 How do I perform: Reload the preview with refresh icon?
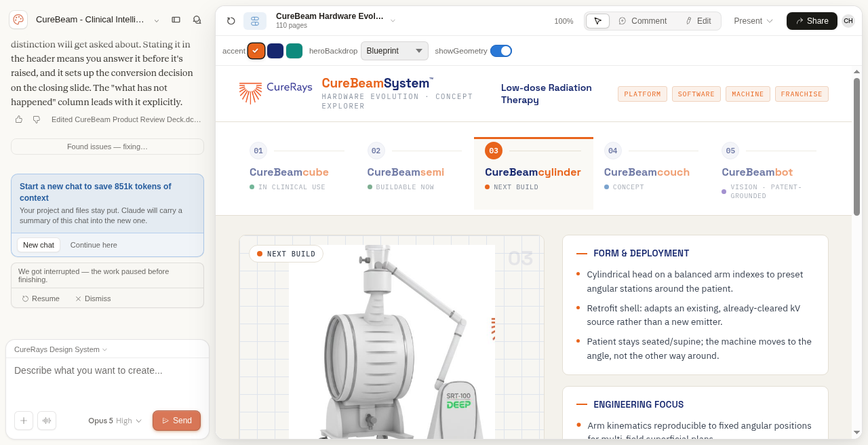(231, 21)
